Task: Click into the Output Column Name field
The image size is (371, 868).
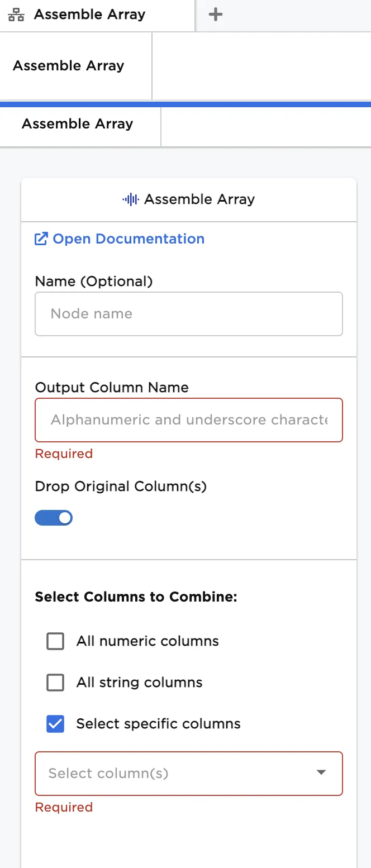Action: pyautogui.click(x=189, y=420)
